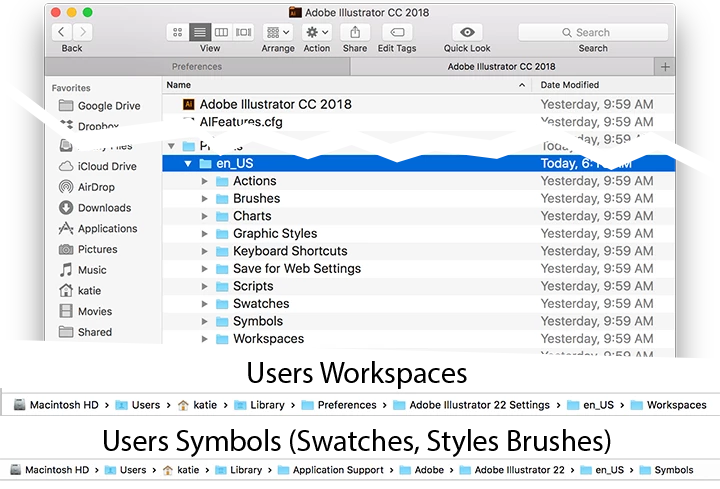Open Pictures in sidebar

coord(88,249)
